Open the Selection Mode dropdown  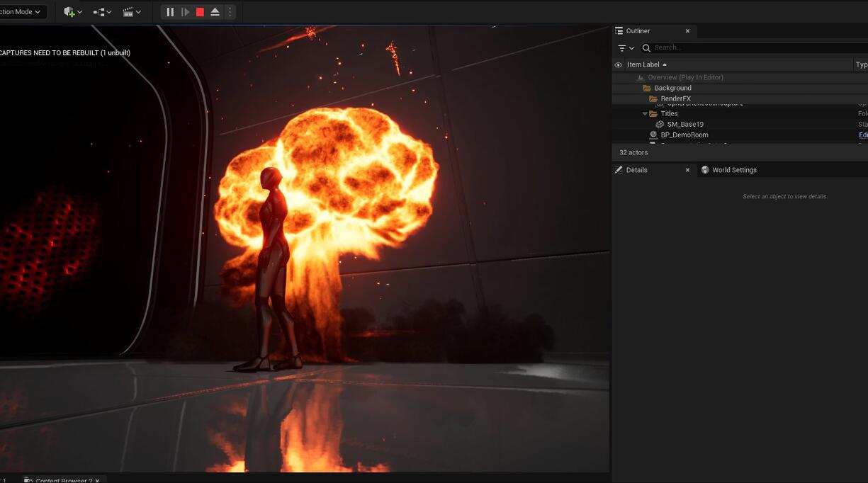point(21,11)
